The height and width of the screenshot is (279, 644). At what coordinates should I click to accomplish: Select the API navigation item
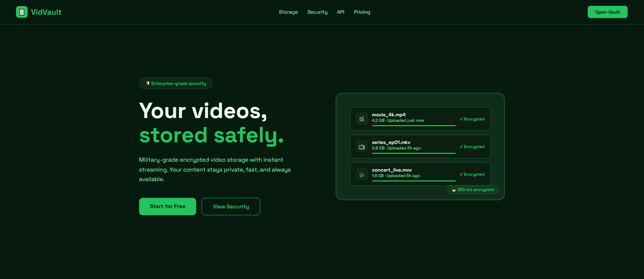click(x=341, y=12)
